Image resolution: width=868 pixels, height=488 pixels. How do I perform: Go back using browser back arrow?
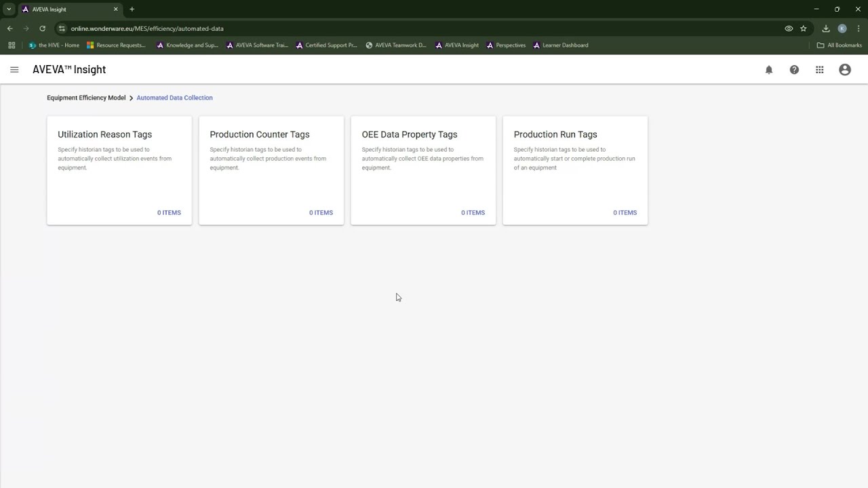pyautogui.click(x=9, y=28)
